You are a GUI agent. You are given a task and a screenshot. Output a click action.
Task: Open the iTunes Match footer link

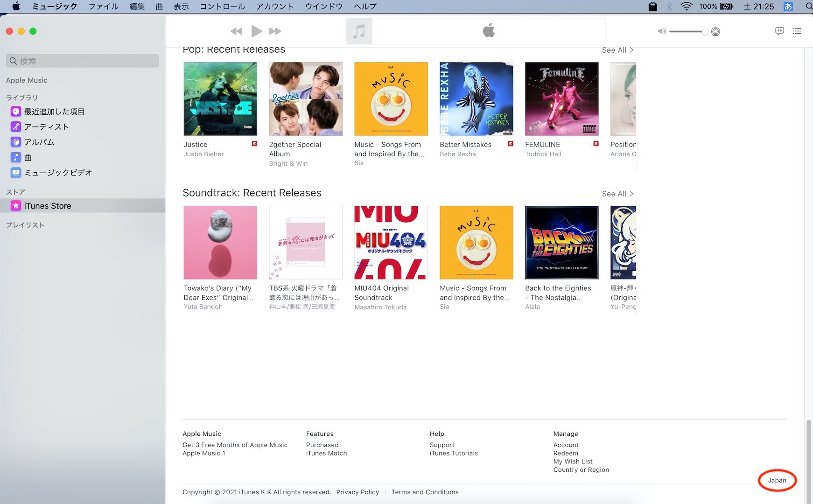click(327, 453)
